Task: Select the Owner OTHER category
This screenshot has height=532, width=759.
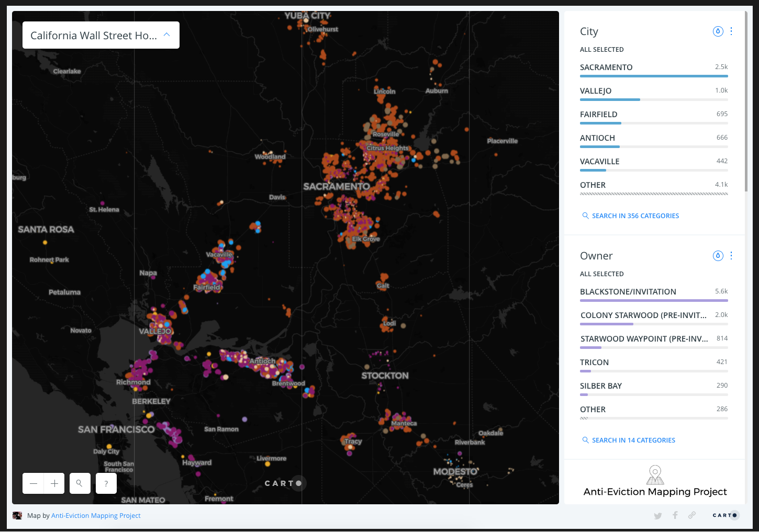Action: [x=654, y=412]
